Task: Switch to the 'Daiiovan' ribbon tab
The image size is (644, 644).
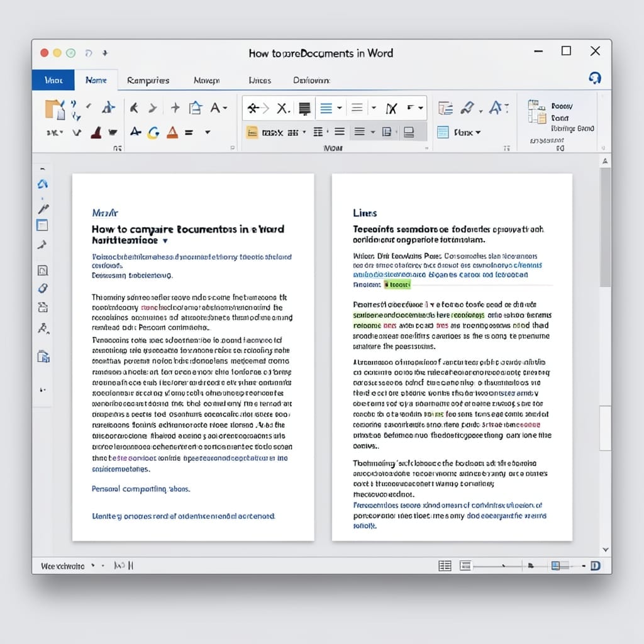Action: pyautogui.click(x=311, y=80)
